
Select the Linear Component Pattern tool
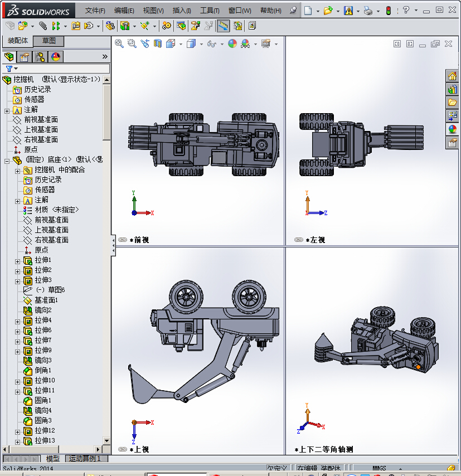(56, 26)
